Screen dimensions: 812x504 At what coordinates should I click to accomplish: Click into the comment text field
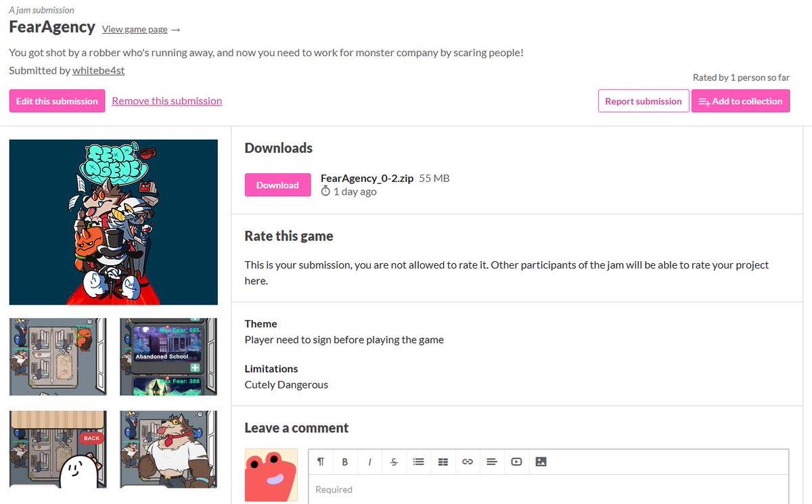coord(549,489)
